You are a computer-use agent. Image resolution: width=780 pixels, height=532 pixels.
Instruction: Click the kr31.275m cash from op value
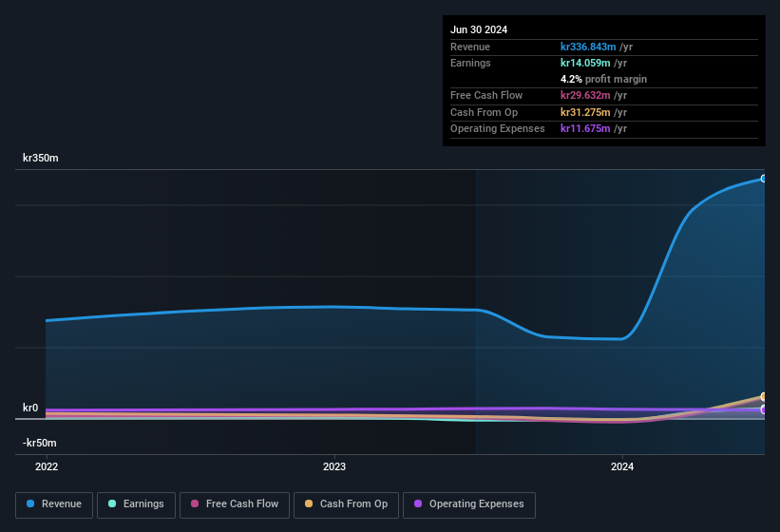(x=585, y=112)
